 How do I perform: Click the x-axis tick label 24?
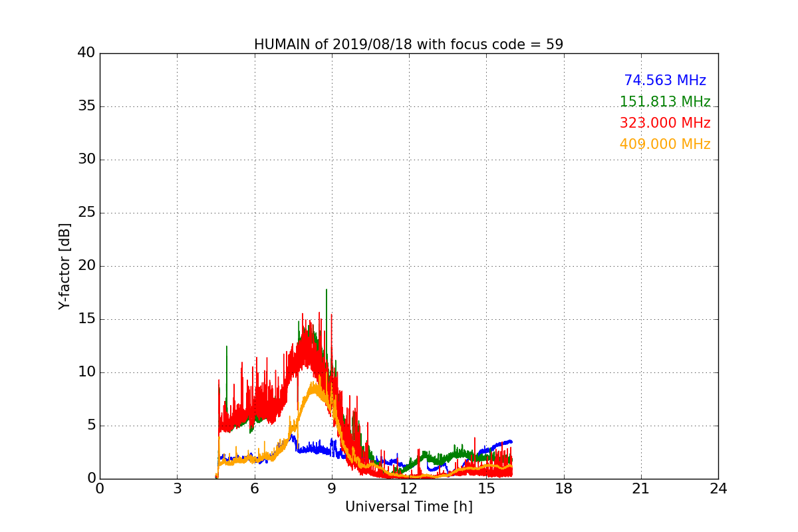[x=718, y=489]
